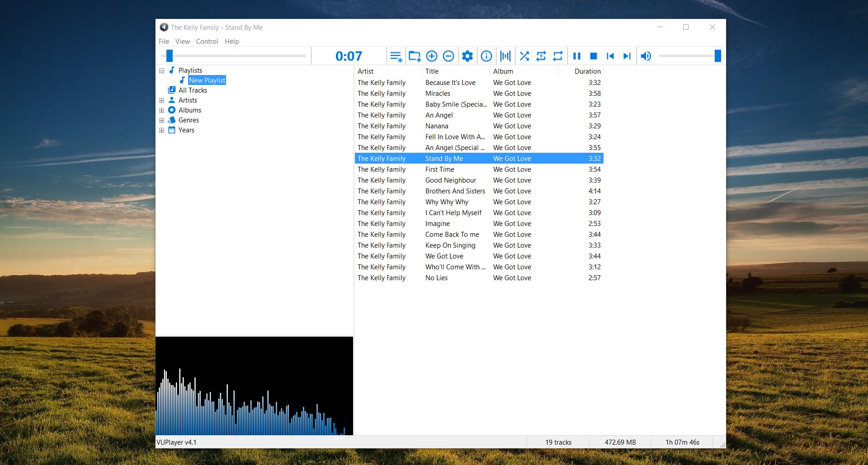Expand the Genres tree node
Screen dimensions: 868x465
[162, 120]
